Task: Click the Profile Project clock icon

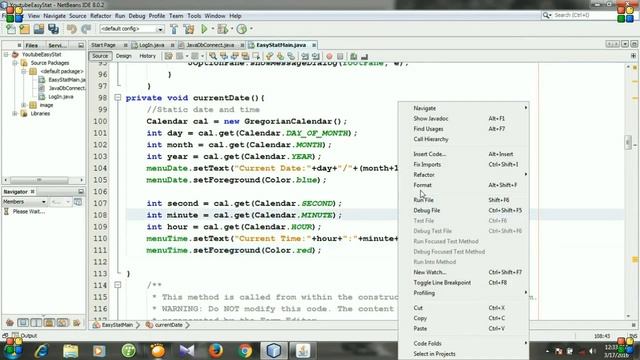Action: click(242, 29)
